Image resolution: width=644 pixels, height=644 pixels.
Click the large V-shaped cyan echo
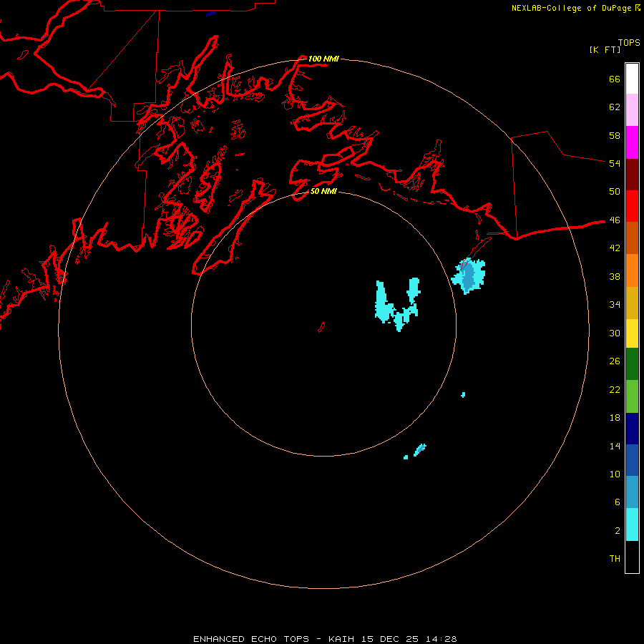click(x=396, y=304)
